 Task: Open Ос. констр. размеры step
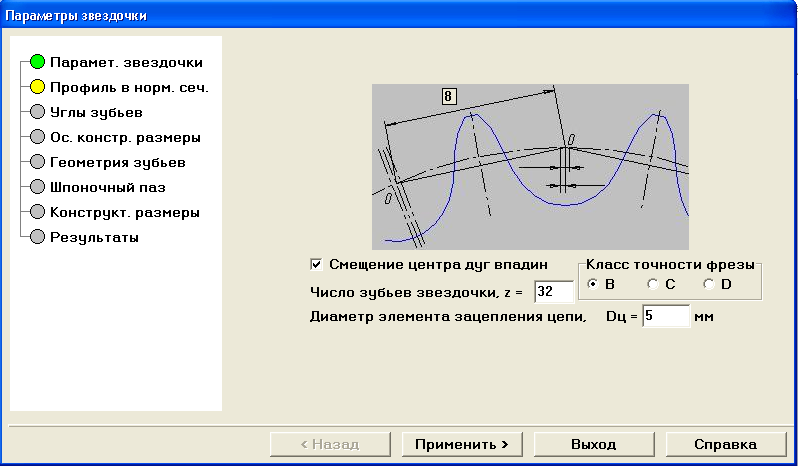point(125,137)
